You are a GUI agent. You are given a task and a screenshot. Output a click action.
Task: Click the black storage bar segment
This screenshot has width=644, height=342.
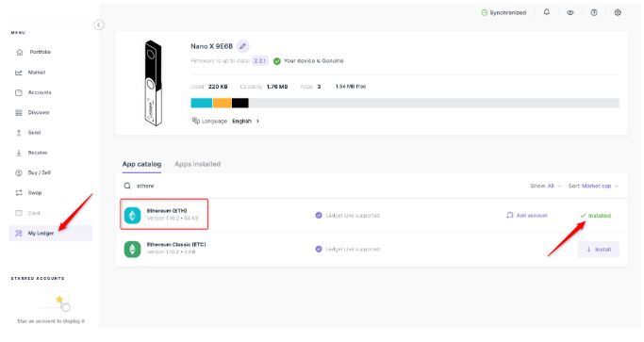239,103
